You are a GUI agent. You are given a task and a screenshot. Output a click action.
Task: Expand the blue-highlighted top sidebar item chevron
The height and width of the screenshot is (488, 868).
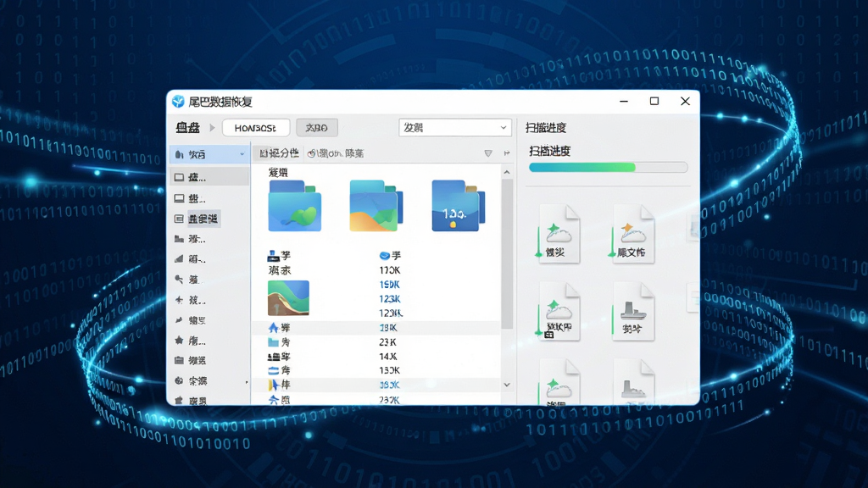242,154
